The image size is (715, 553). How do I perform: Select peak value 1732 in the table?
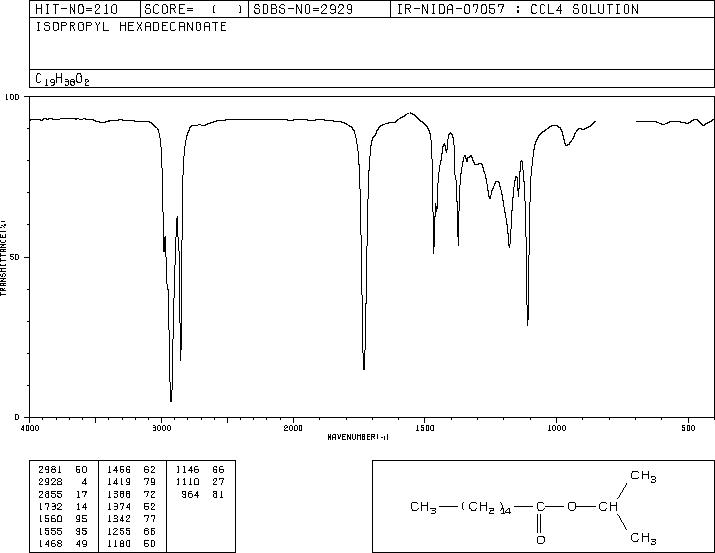coord(51,506)
